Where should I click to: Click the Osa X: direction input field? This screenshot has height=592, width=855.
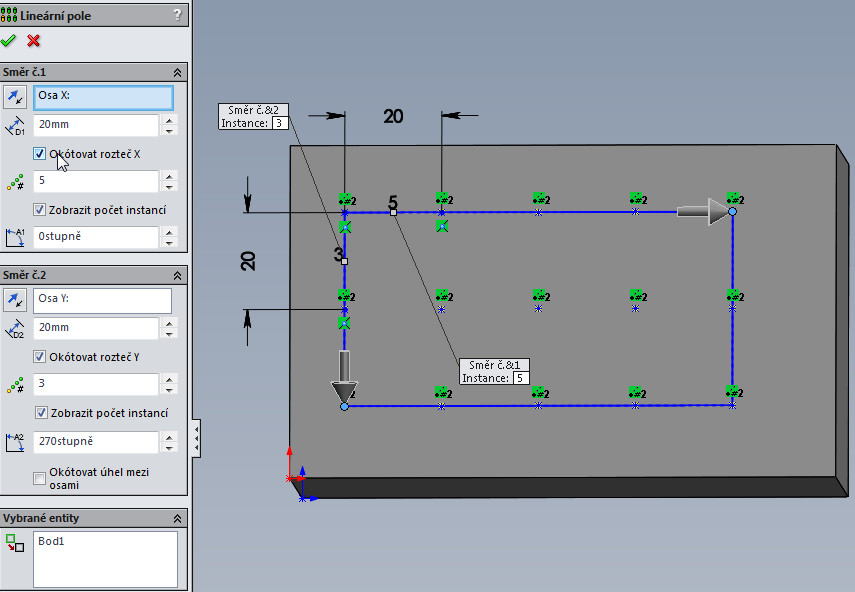(103, 97)
